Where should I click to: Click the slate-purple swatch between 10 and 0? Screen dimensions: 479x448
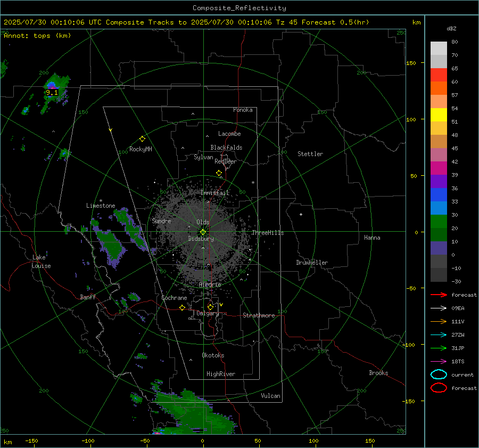[439, 248]
